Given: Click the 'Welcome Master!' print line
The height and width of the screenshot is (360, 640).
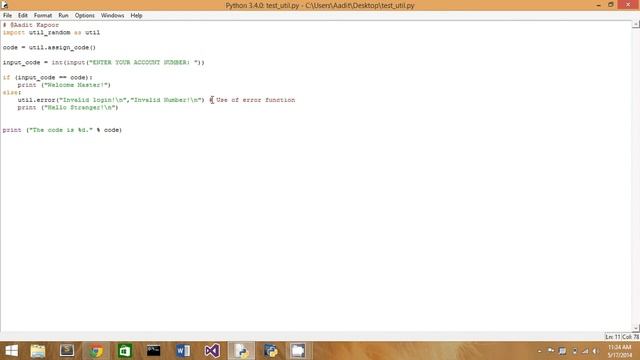Looking at the screenshot, I should [x=64, y=85].
